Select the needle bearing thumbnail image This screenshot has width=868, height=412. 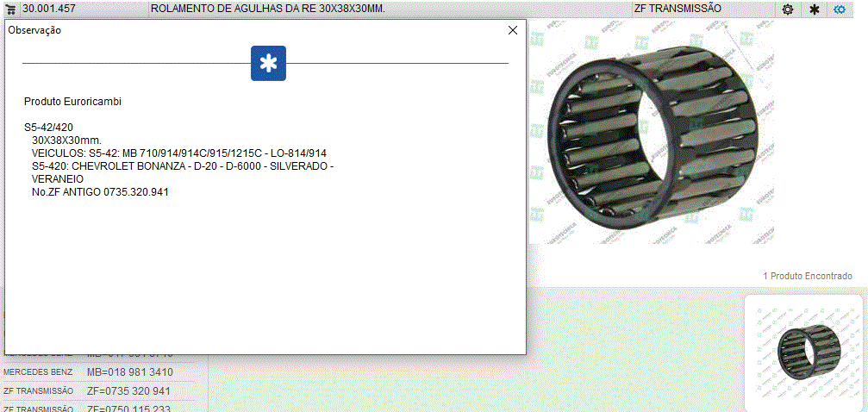pyautogui.click(x=803, y=352)
